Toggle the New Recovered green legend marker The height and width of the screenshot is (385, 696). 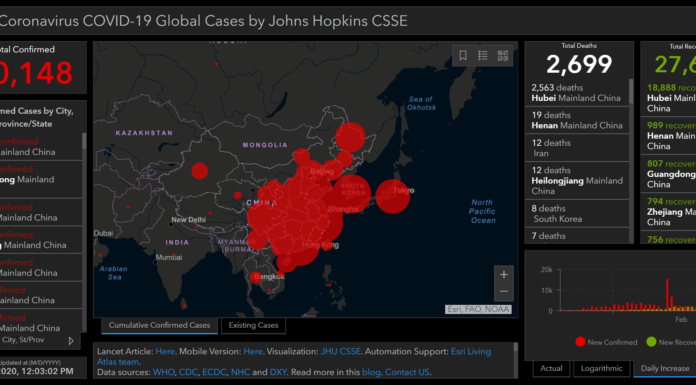pos(651,342)
